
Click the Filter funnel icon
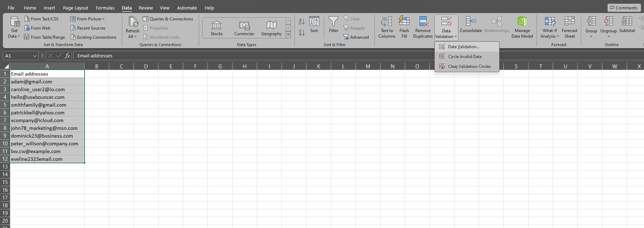pos(333,22)
